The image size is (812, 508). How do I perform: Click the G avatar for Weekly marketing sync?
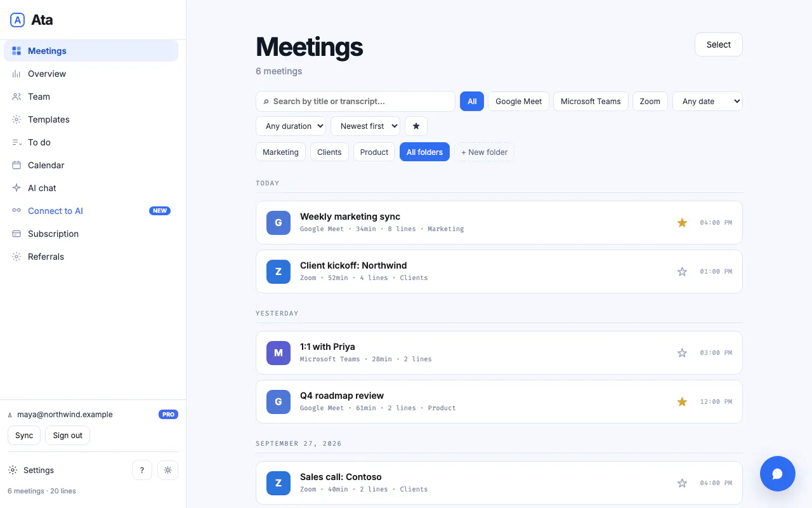click(278, 223)
